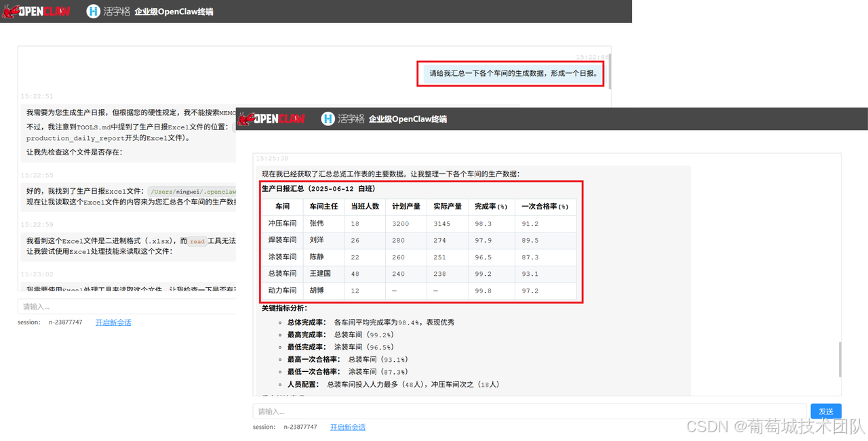Click the 焊装车间 cell in the table
Viewport: 868px width, 441px height.
click(x=282, y=240)
